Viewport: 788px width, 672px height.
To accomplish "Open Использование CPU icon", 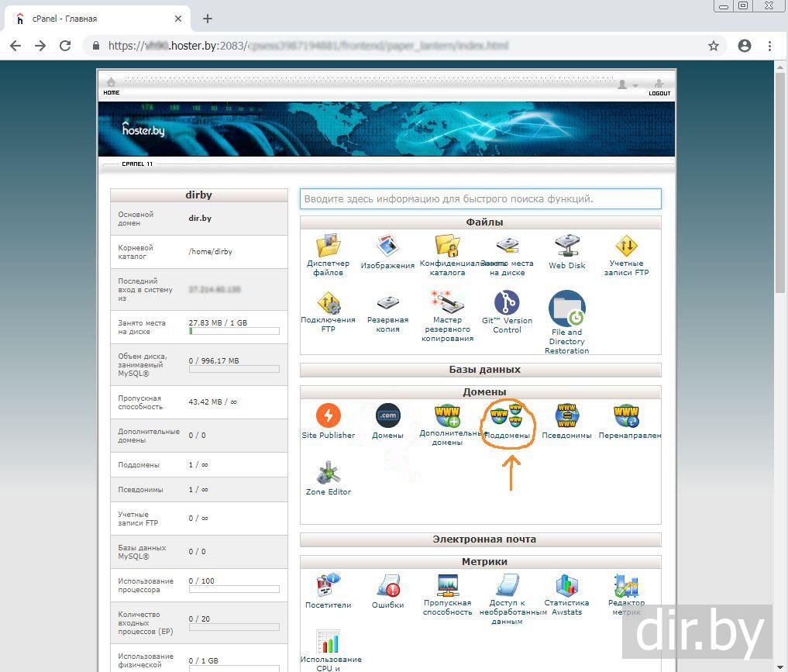I will pyautogui.click(x=329, y=642).
